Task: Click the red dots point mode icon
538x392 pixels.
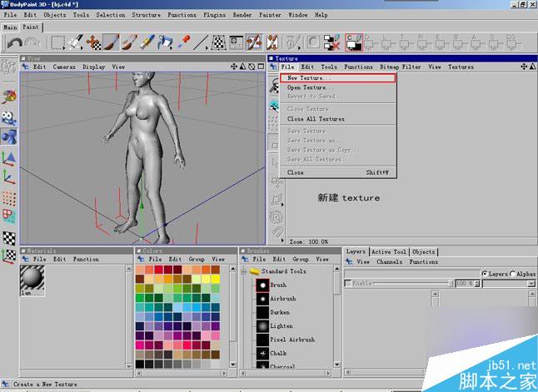Action: point(9,199)
